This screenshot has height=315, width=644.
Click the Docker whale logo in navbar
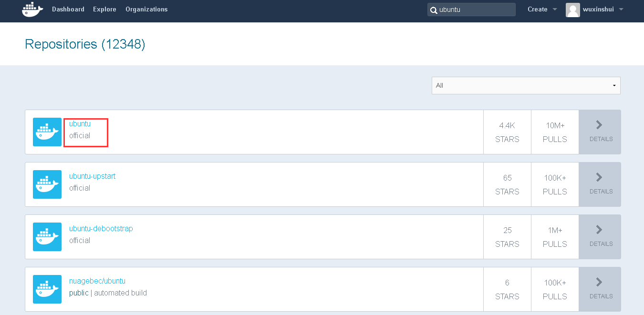tap(32, 10)
